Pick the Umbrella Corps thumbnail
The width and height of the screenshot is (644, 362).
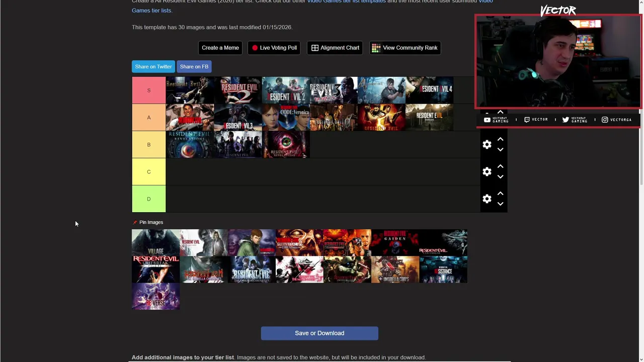coord(395,269)
